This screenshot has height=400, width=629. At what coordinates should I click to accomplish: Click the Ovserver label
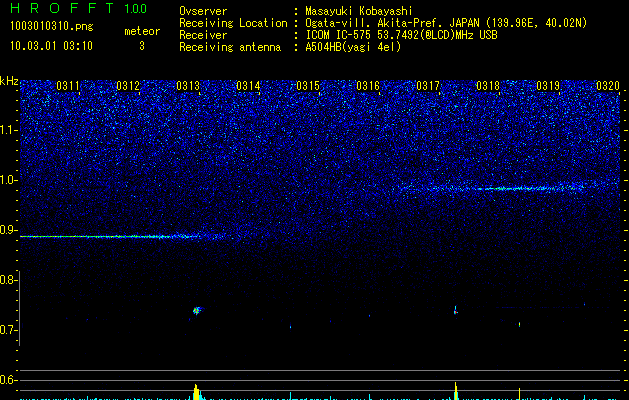point(203,11)
